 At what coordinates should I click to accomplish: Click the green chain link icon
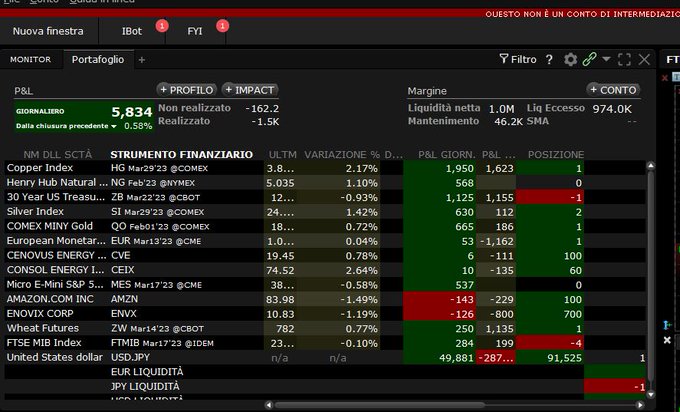(589, 59)
